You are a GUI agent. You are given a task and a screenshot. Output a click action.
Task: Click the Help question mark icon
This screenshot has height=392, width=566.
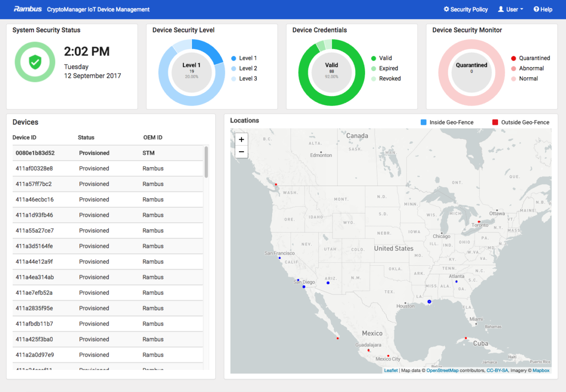pos(536,9)
